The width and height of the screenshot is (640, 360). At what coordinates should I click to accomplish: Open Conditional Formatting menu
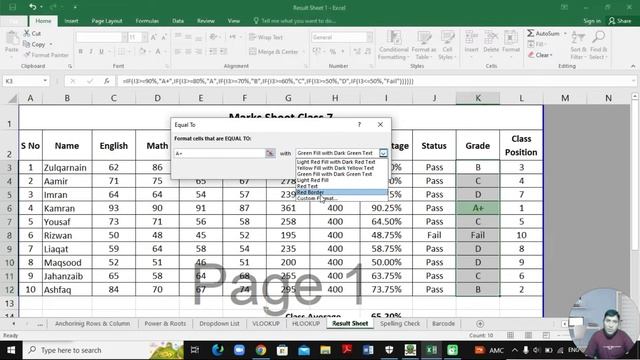[393, 45]
